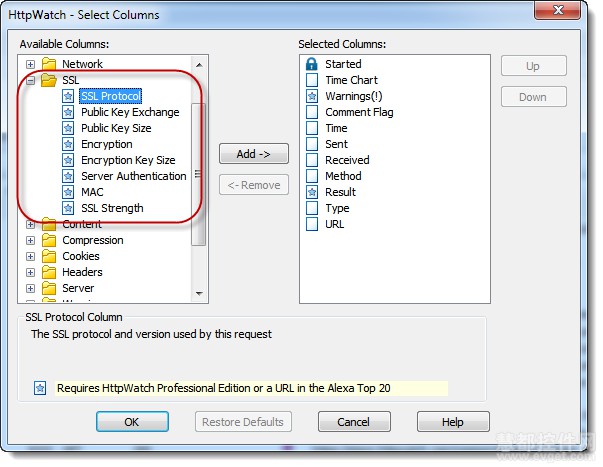This screenshot has width=603, height=467.
Task: Click the open SSL folder icon
Action: [49, 80]
